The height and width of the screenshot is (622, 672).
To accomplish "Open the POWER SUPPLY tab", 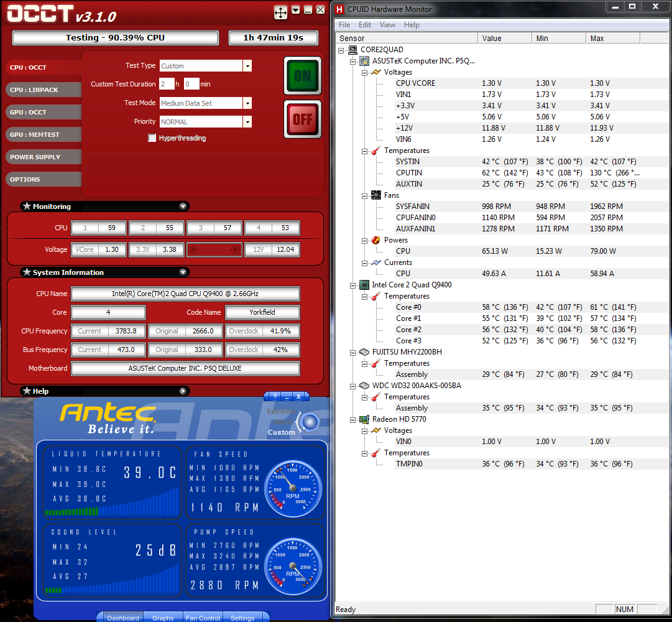I will point(43,157).
